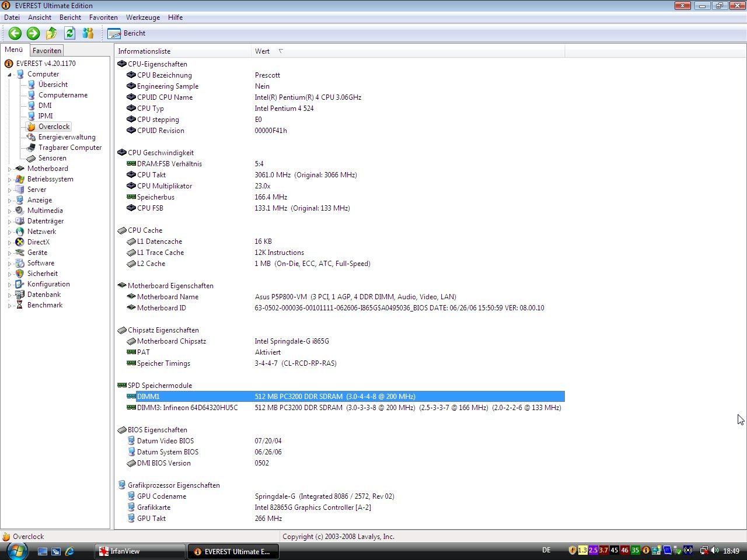Click the green Forward arrow toolbar icon
This screenshot has width=747, height=560.
(33, 33)
